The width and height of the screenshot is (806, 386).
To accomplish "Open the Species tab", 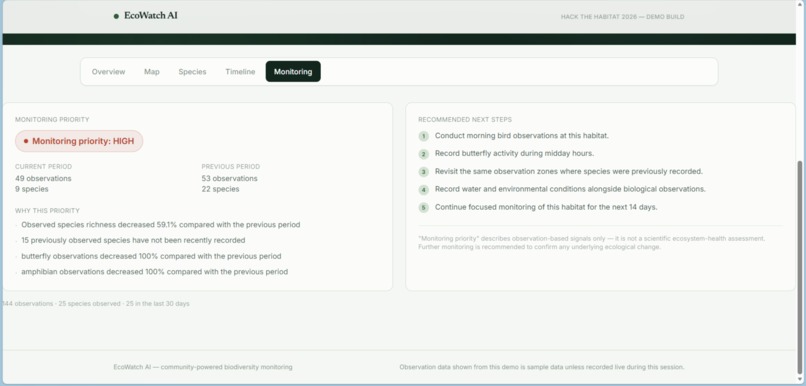I will pyautogui.click(x=192, y=72).
